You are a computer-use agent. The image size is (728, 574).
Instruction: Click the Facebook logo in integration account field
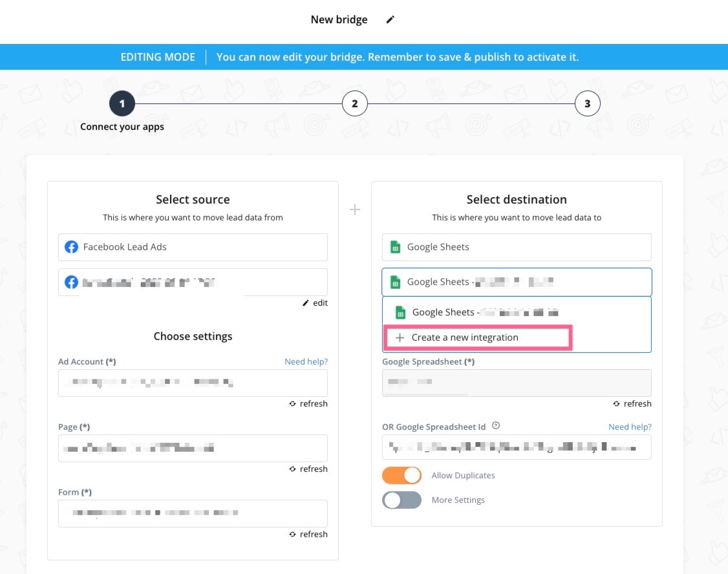click(71, 282)
